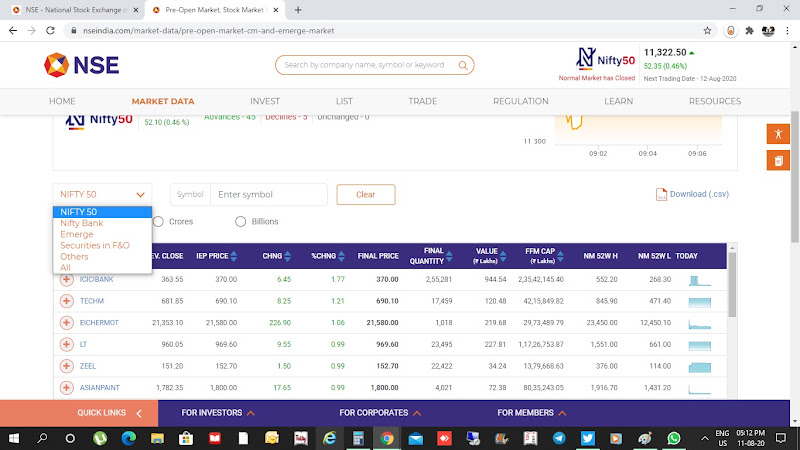Expand the ASIANPAINT row plus icon

66,388
